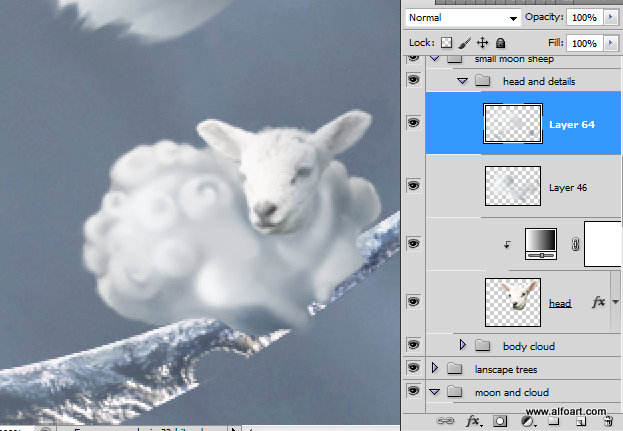The height and width of the screenshot is (431, 623).
Task: Expand the body cloud group
Action: click(462, 345)
